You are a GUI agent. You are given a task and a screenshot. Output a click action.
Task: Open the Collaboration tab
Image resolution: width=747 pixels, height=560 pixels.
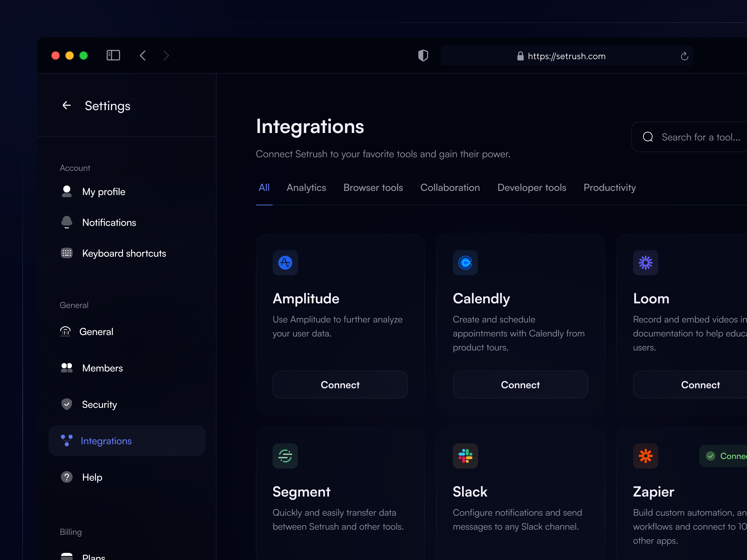pos(450,188)
